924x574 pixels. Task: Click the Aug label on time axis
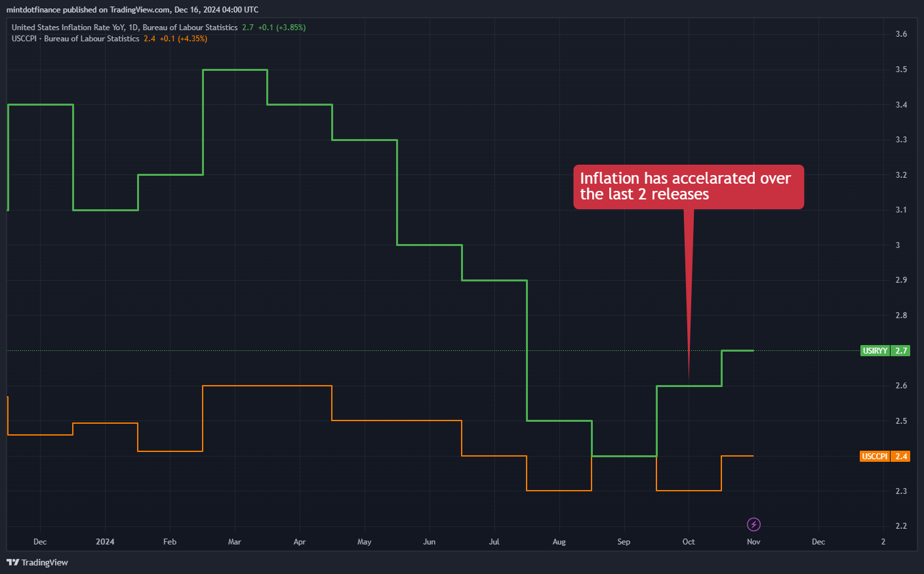559,542
